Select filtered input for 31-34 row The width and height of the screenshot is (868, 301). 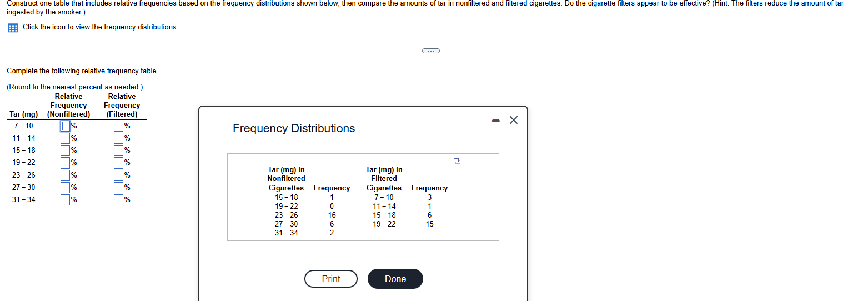119,199
